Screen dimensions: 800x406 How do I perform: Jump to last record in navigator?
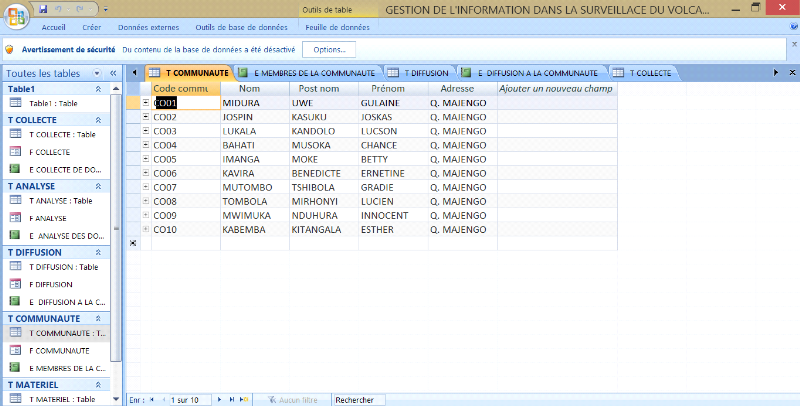232,400
